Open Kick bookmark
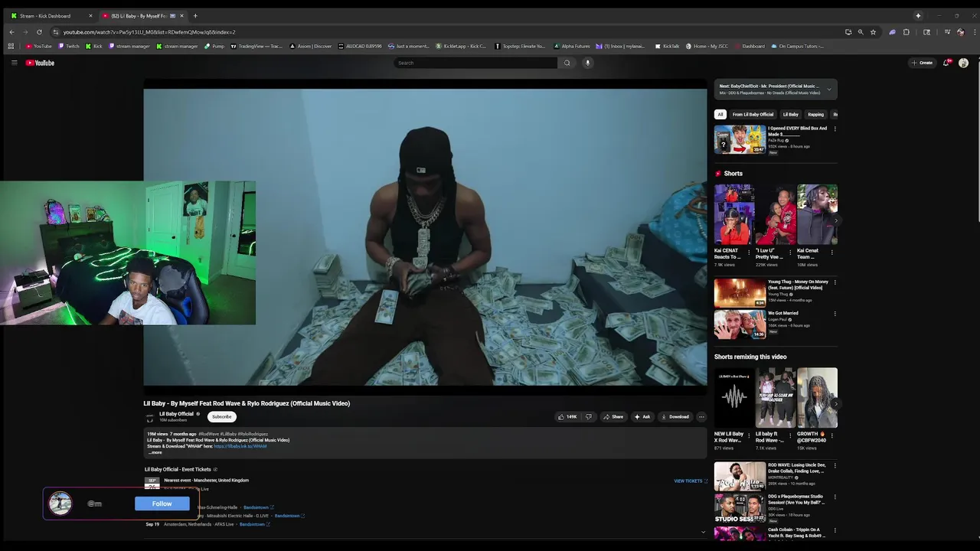Screen dimensions: 980x551 click(x=93, y=46)
